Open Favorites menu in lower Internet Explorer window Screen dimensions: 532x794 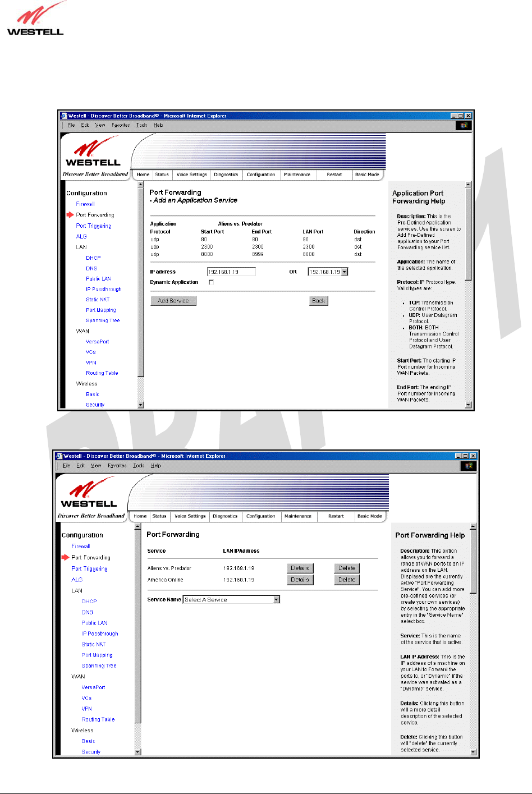[x=117, y=466]
